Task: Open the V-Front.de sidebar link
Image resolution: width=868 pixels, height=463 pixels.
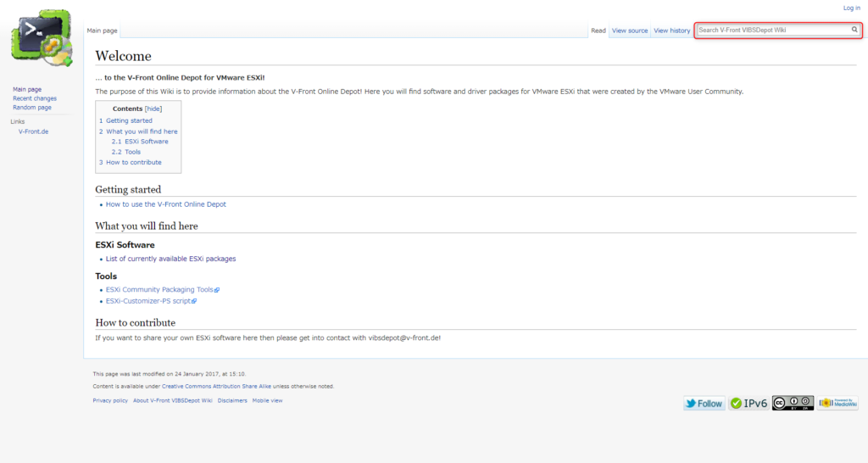Action: (33, 131)
